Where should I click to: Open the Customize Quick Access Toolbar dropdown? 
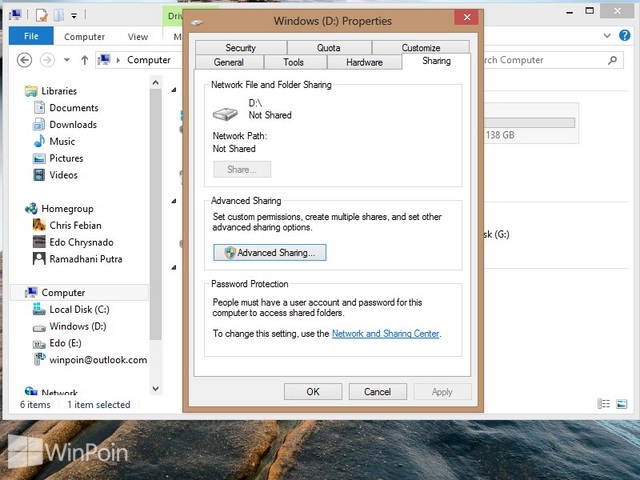(x=74, y=16)
